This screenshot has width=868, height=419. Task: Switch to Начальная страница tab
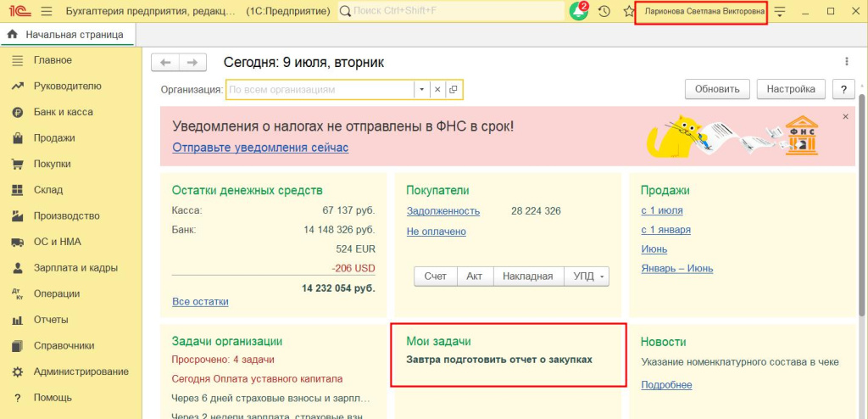66,35
